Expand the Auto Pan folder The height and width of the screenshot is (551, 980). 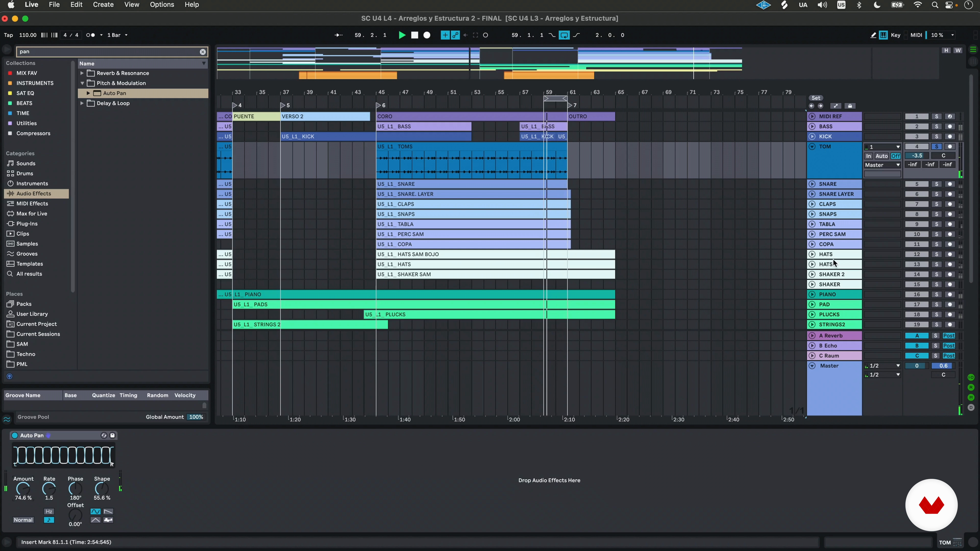point(88,93)
